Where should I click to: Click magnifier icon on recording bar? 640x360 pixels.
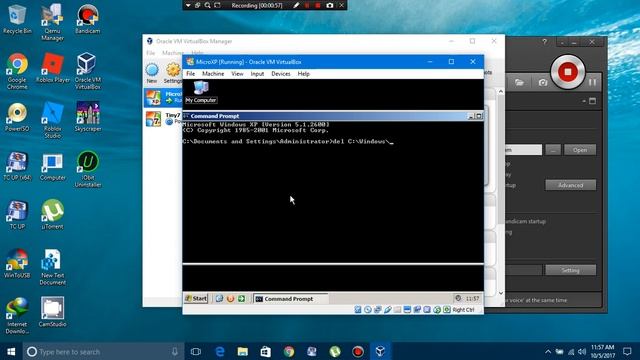pos(207,5)
